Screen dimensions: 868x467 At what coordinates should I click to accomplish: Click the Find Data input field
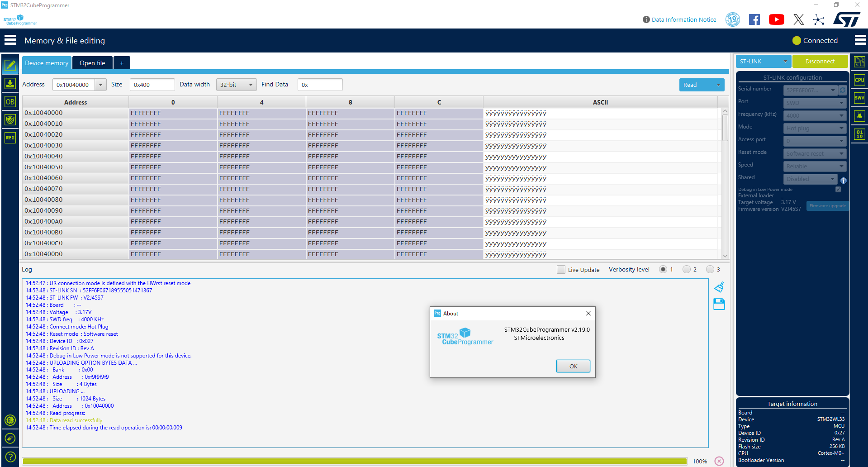click(x=320, y=85)
